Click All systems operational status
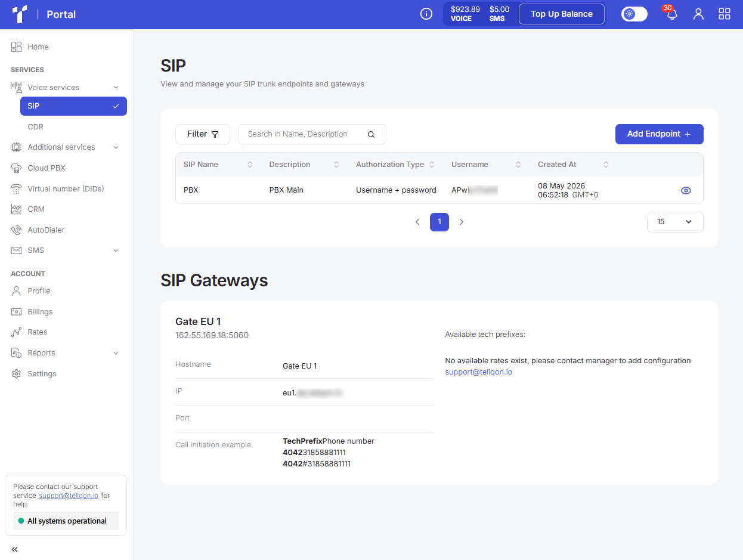Image resolution: width=743 pixels, height=560 pixels. click(x=66, y=521)
